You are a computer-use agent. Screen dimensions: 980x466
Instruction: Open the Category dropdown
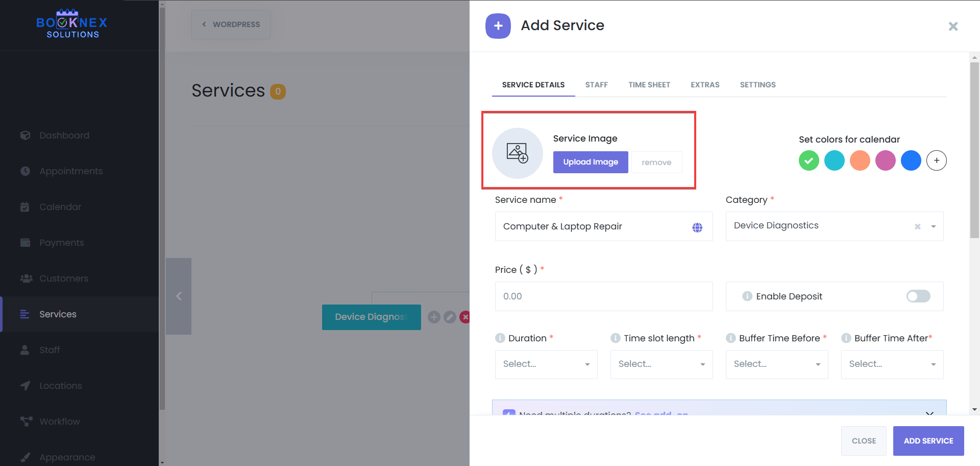click(934, 226)
